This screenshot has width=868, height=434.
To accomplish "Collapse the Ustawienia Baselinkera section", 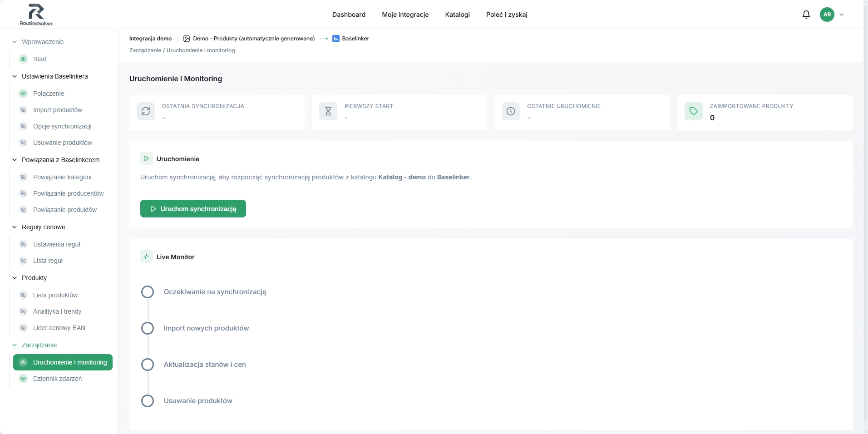I will pyautogui.click(x=15, y=76).
